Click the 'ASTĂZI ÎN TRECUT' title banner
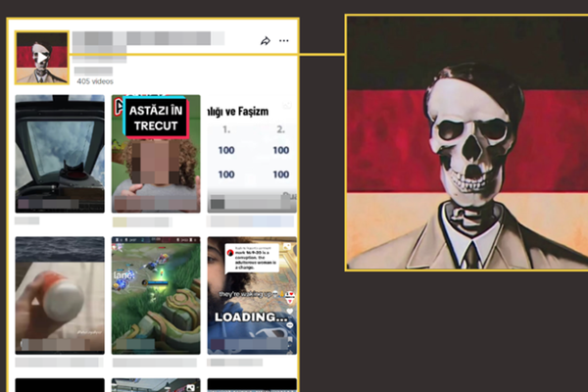 [156, 118]
